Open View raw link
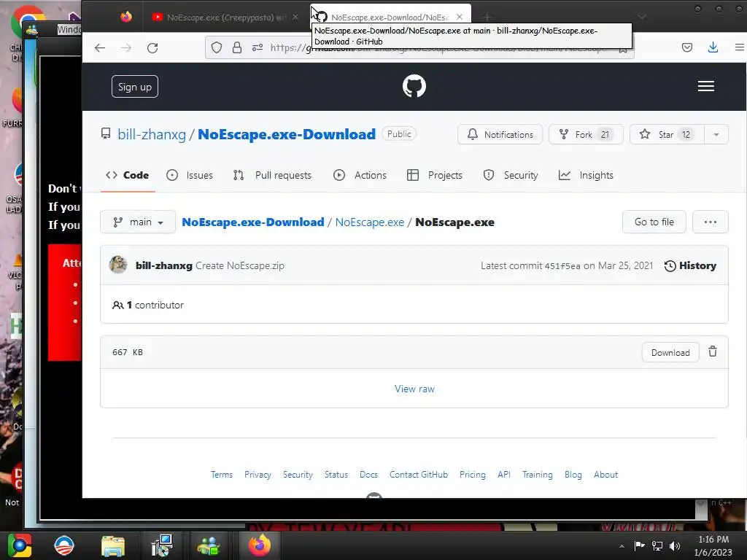Image resolution: width=747 pixels, height=560 pixels. pos(414,389)
